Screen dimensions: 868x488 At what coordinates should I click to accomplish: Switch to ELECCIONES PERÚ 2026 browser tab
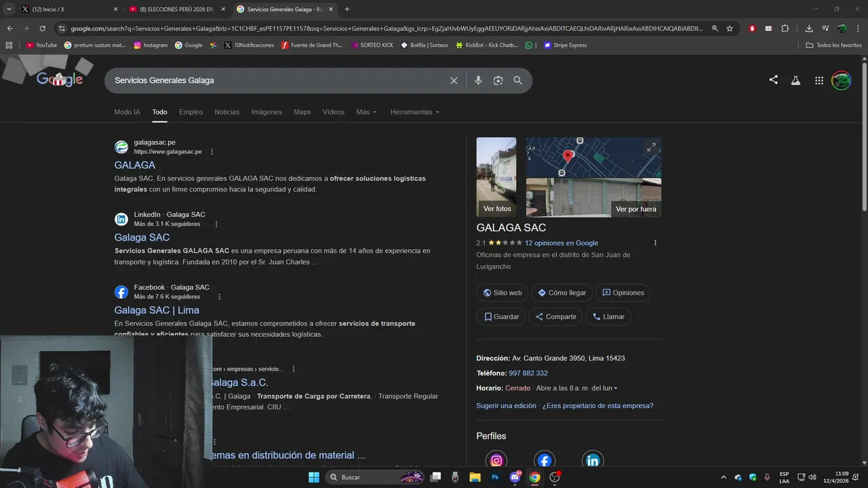click(x=178, y=9)
